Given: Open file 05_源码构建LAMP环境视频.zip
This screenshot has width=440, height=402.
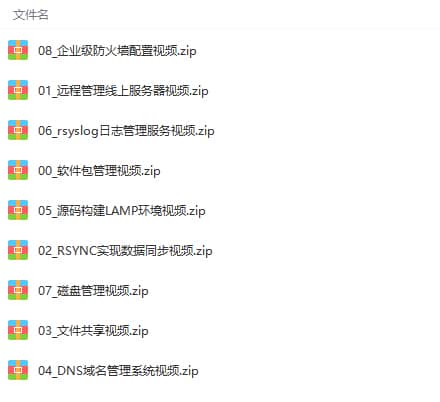Looking at the screenshot, I should click(122, 211).
